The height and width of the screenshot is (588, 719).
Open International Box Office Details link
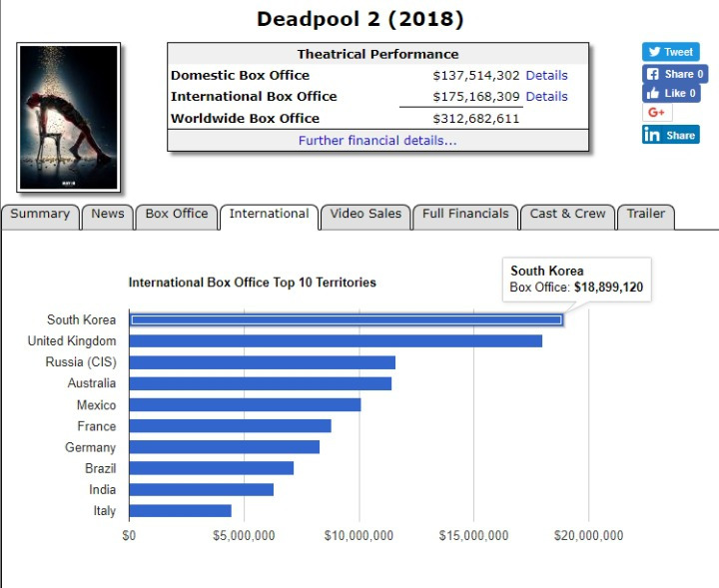click(x=546, y=96)
